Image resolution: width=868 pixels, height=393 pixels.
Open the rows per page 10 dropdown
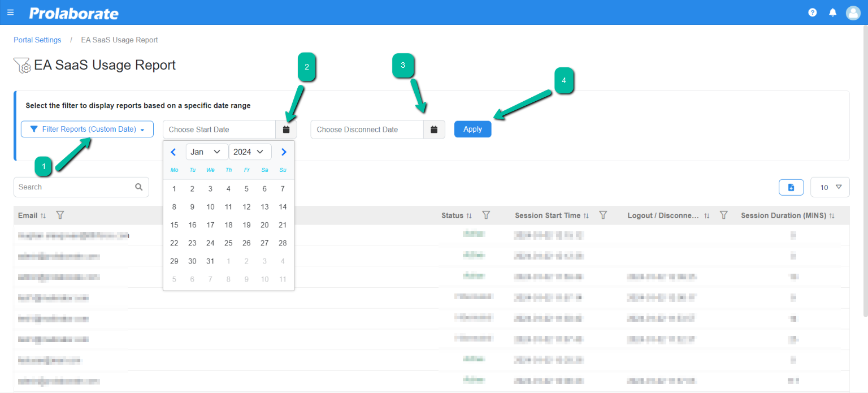click(x=830, y=187)
